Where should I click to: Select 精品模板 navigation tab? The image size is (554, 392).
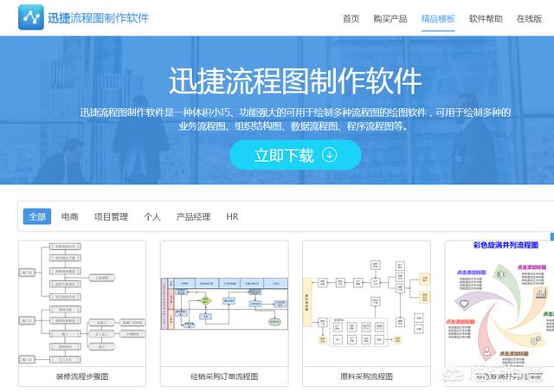pos(438,19)
